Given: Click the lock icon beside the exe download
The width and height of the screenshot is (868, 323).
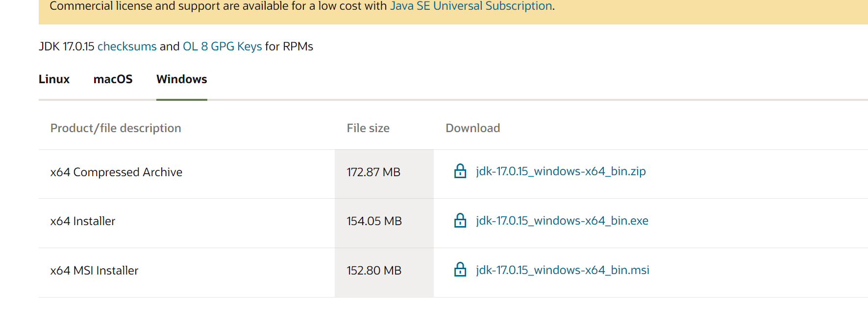Looking at the screenshot, I should (460, 221).
